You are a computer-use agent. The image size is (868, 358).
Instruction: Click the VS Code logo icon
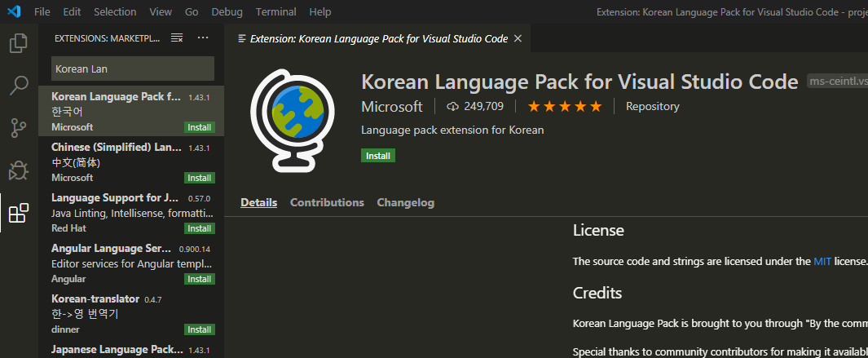14,11
